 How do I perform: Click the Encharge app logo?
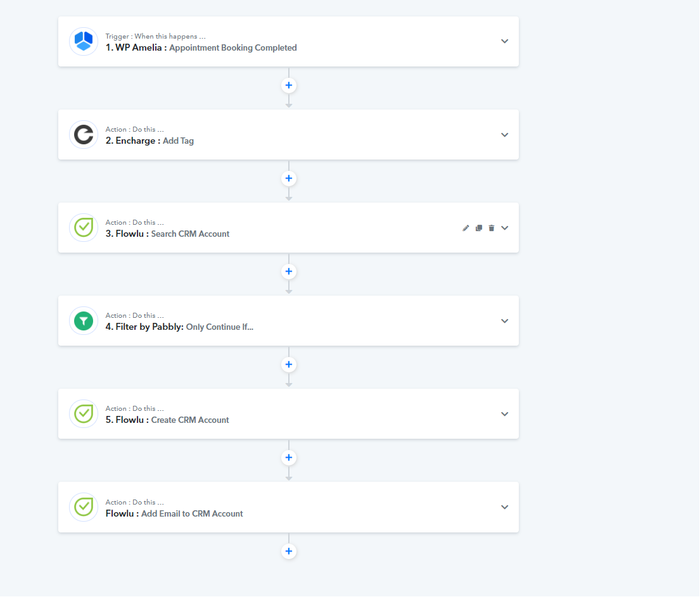point(84,135)
